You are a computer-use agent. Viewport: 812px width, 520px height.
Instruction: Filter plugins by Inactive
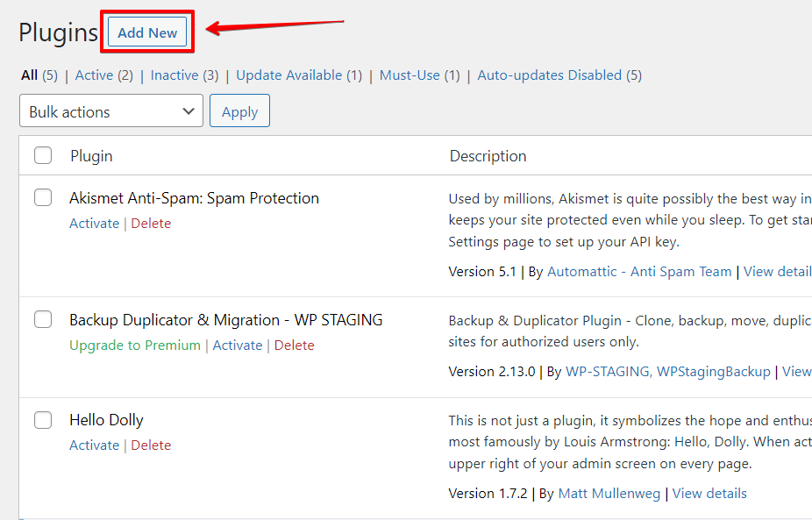(175, 75)
